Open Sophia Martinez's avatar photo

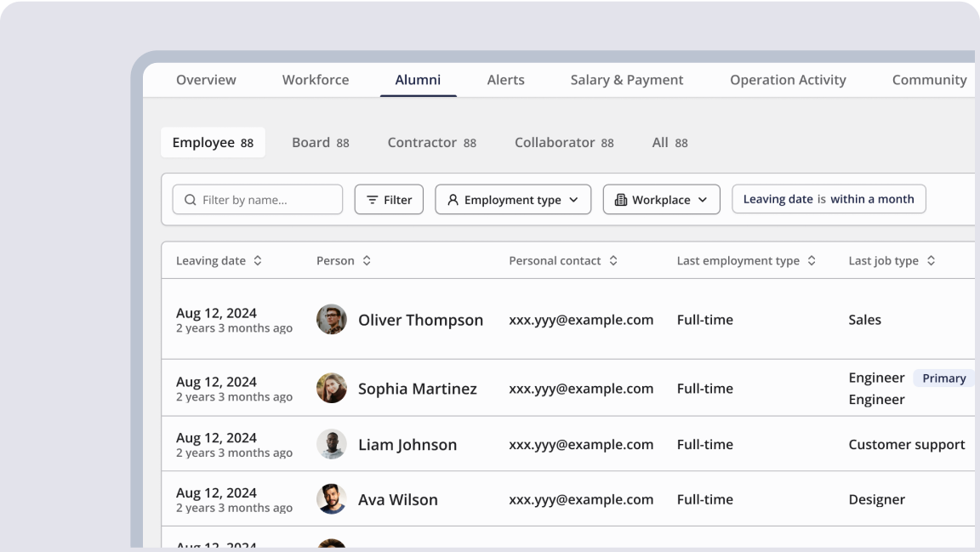coord(331,389)
